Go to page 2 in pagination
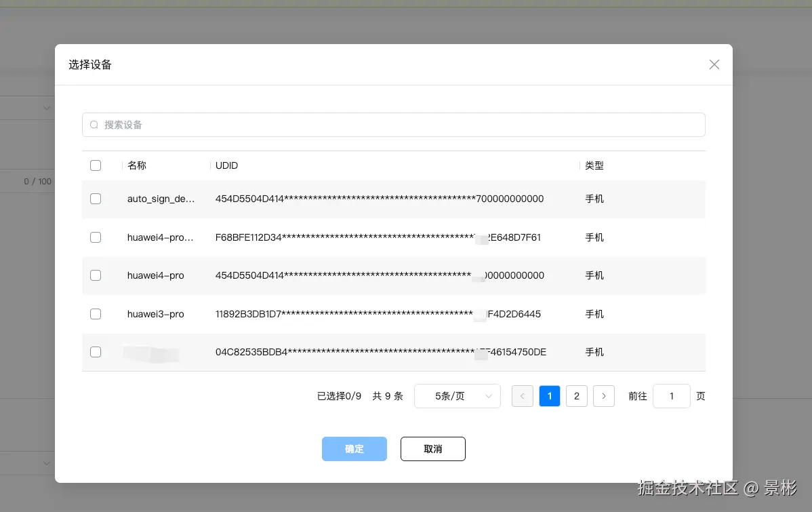The height and width of the screenshot is (512, 812). (576, 395)
